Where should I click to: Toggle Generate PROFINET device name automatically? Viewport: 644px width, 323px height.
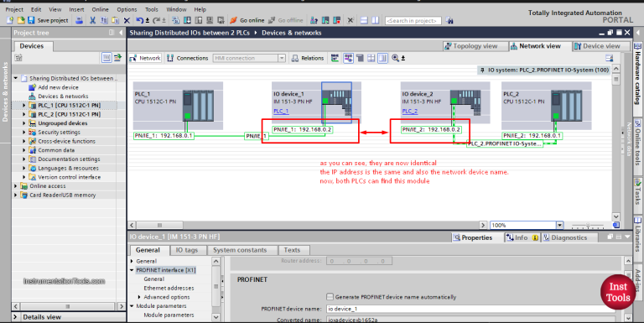330,297
